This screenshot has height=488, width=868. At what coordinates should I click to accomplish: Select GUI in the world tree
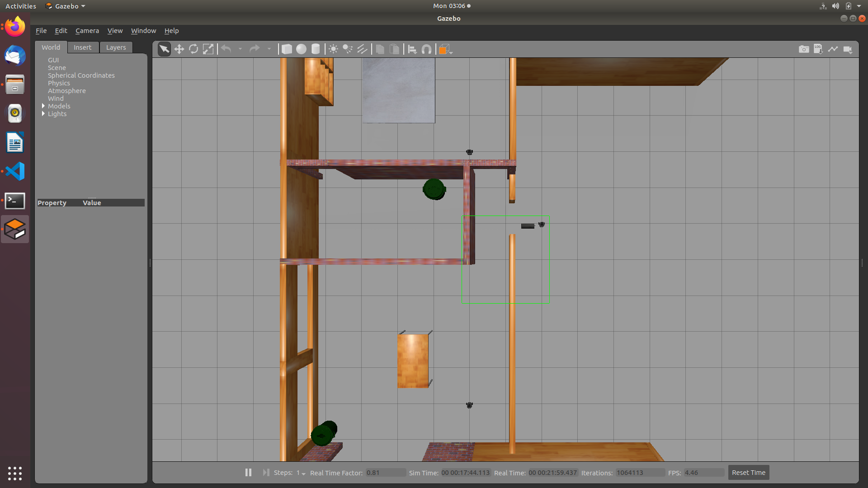tap(53, 60)
